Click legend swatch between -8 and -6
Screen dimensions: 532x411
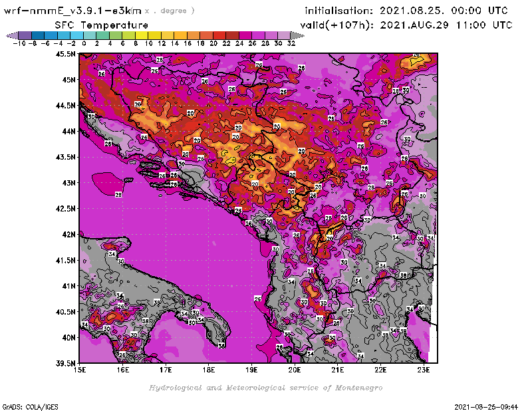pos(38,35)
